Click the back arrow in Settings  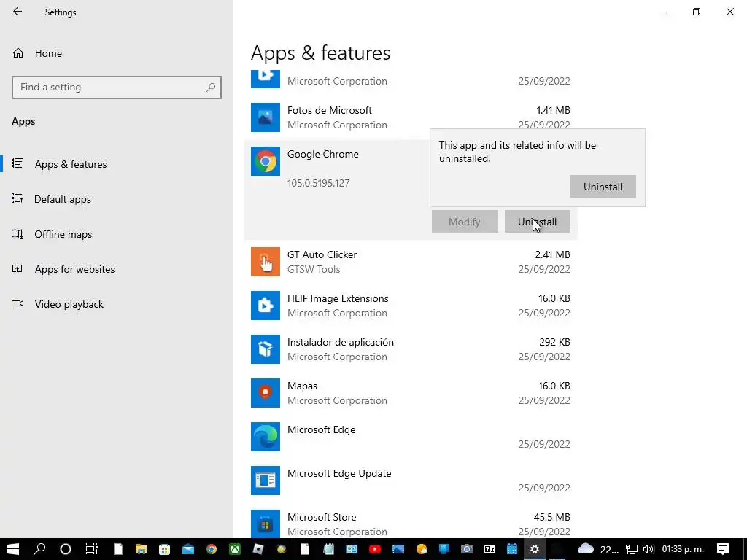point(18,12)
